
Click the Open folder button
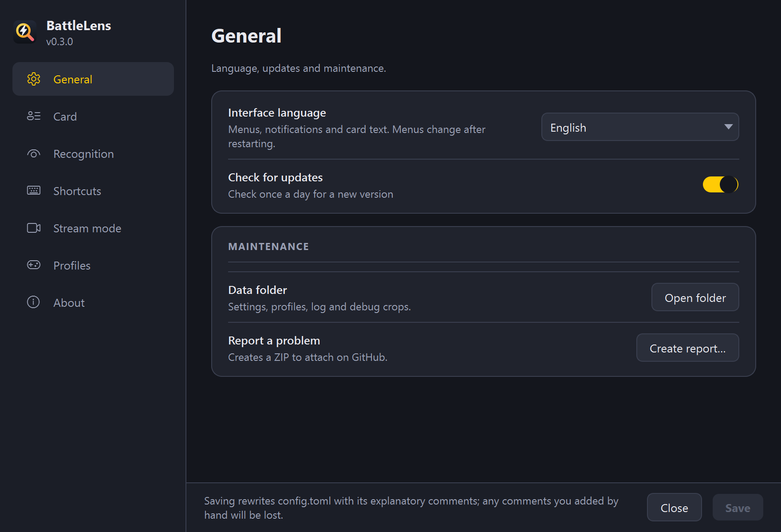(x=695, y=297)
